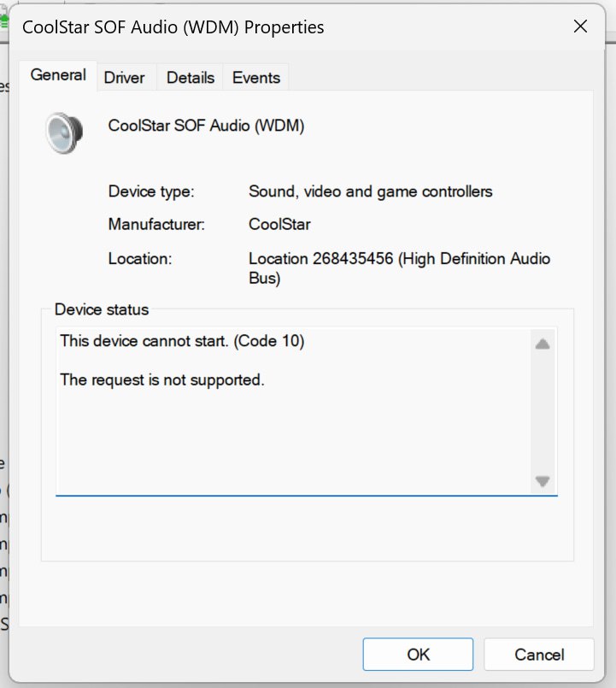616x688 pixels.
Task: Select the Events tab
Action: pos(256,78)
